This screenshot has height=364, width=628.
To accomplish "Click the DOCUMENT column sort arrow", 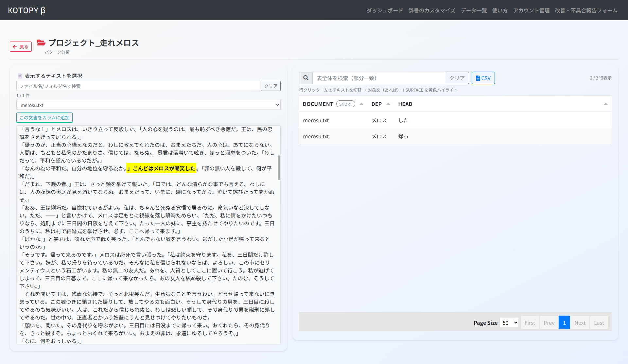I will [x=361, y=104].
